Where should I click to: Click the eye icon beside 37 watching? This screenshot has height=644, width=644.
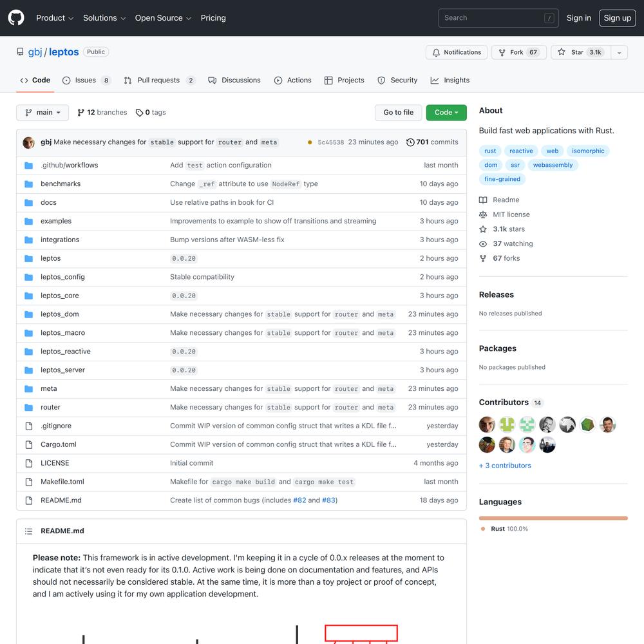483,244
